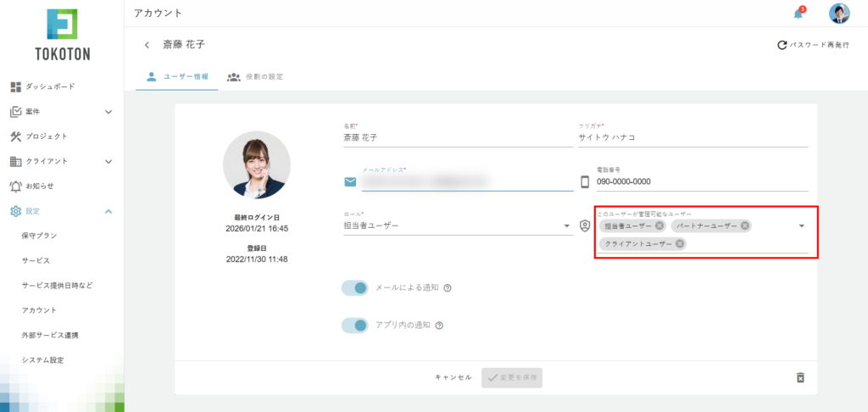Screen dimensions: 868x412
Task: Click help icon next to アプリ内の通知
Action: [x=441, y=326]
